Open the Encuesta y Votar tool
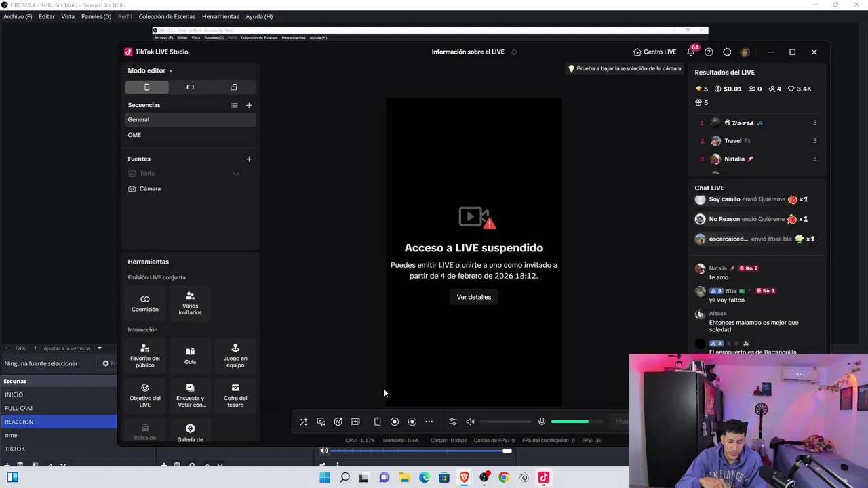Viewport: 868px width, 488px height. (191, 396)
